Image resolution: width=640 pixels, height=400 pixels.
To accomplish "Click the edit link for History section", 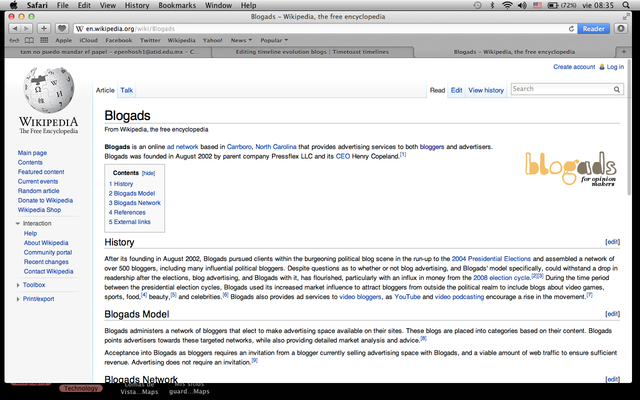I will [612, 242].
